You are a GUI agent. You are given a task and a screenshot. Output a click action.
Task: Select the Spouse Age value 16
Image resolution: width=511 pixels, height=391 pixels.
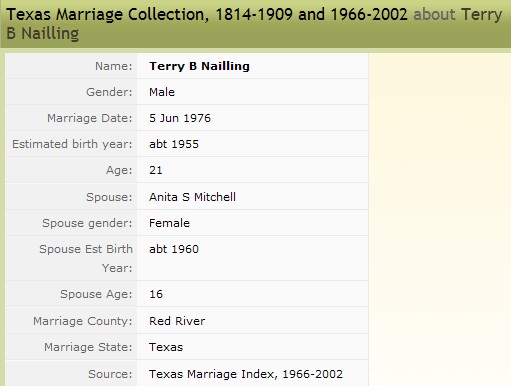pos(156,294)
